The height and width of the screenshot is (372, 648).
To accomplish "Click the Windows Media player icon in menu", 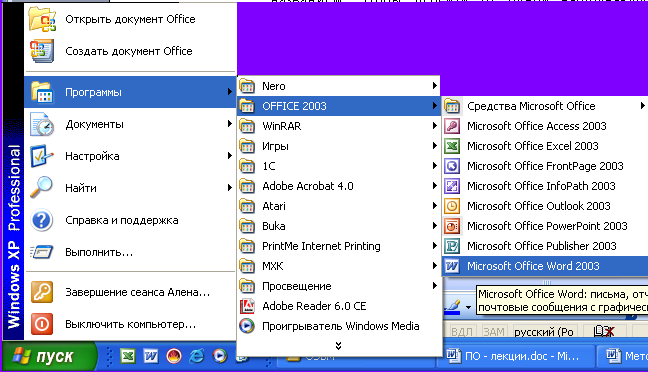I will pos(247,326).
